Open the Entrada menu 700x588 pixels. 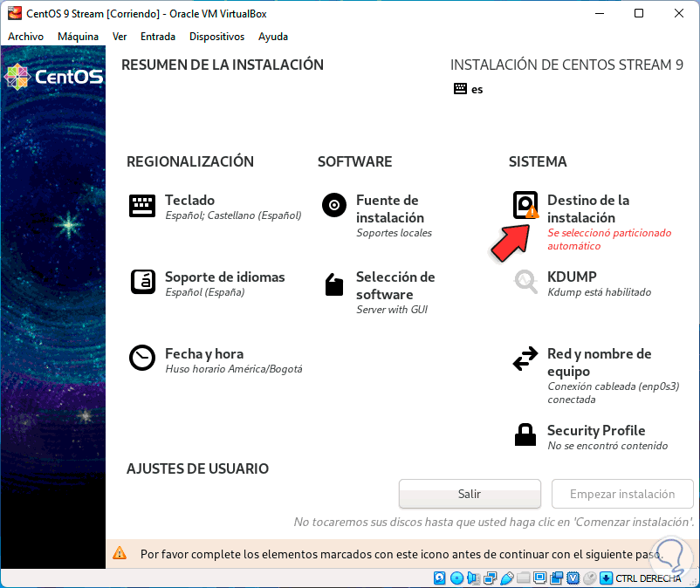(158, 37)
